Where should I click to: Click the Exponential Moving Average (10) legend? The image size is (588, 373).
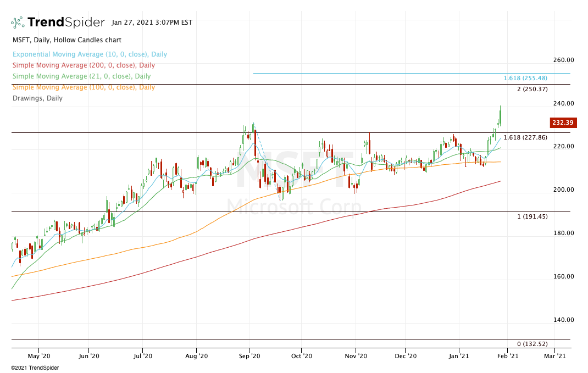click(x=90, y=54)
